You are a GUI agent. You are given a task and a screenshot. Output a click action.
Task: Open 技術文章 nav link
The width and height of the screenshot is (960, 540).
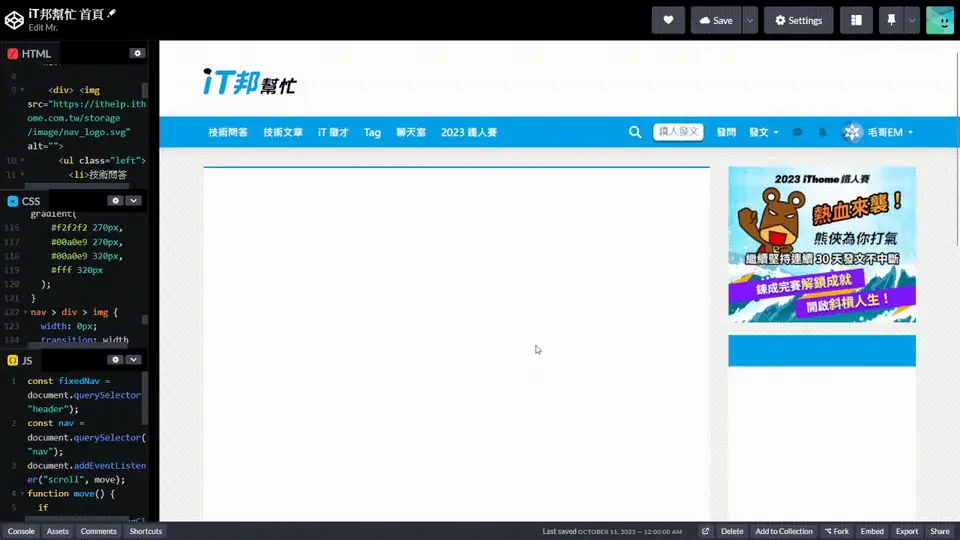tap(283, 132)
